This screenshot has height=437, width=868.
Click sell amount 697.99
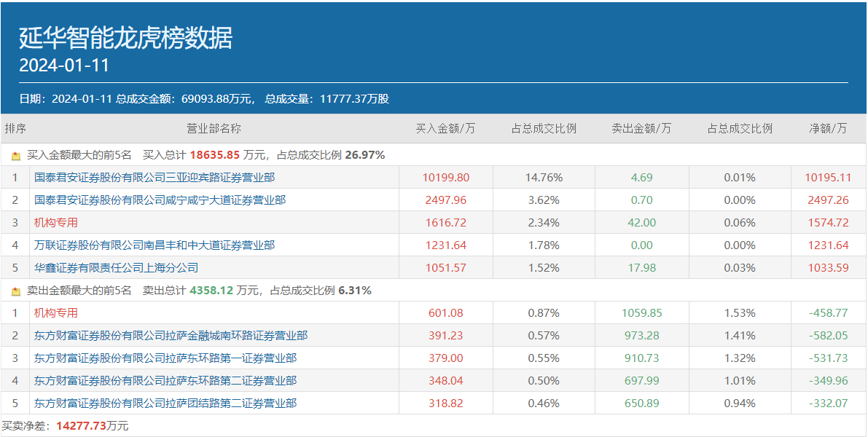pyautogui.click(x=641, y=381)
